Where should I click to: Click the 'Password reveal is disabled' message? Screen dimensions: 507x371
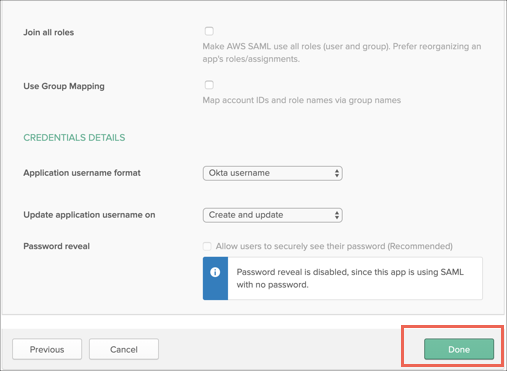point(350,278)
